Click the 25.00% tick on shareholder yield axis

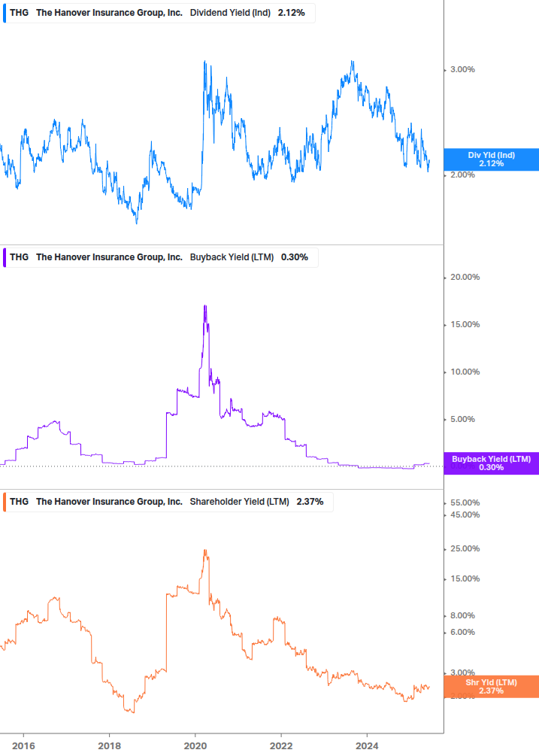(x=465, y=548)
